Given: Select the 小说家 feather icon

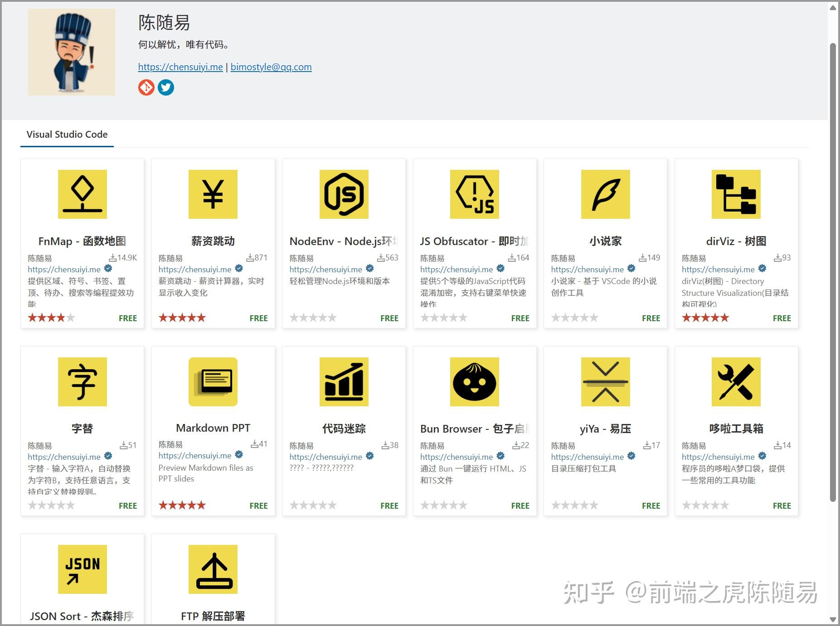Looking at the screenshot, I should pyautogui.click(x=605, y=194).
